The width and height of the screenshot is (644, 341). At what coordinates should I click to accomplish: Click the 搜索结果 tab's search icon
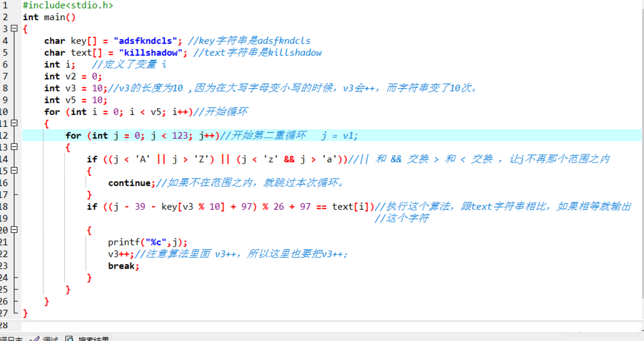pyautogui.click(x=70, y=338)
